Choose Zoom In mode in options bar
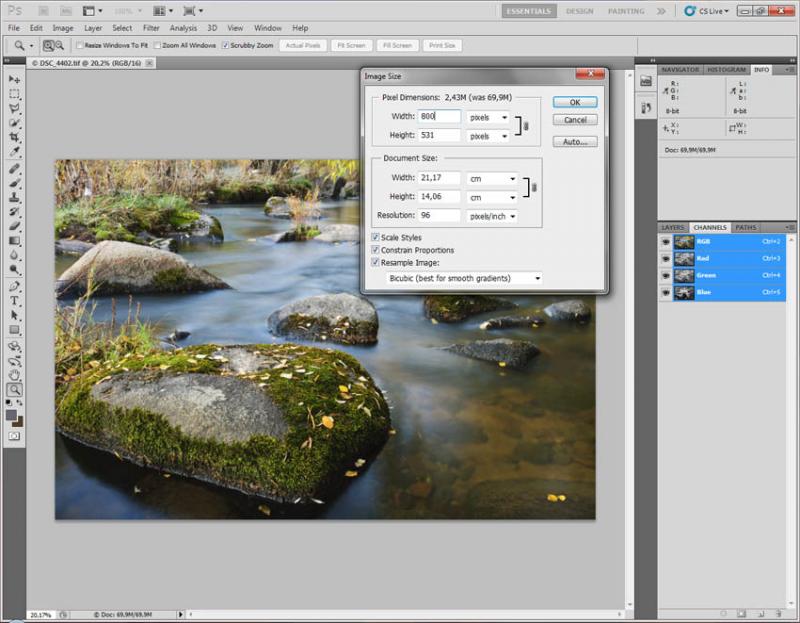Screen dimensions: 800x623 pos(48,45)
